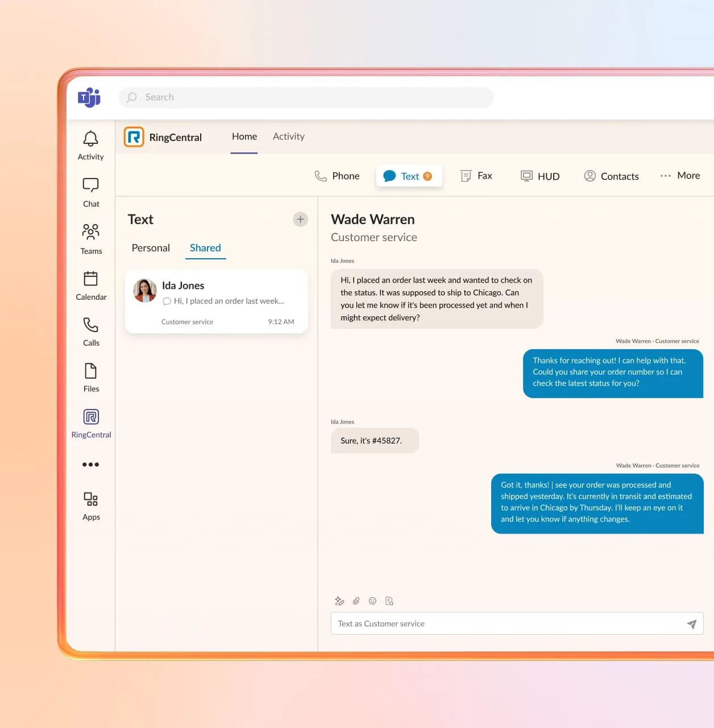The image size is (714, 728).
Task: Open RingCentral Contacts
Action: 611,176
